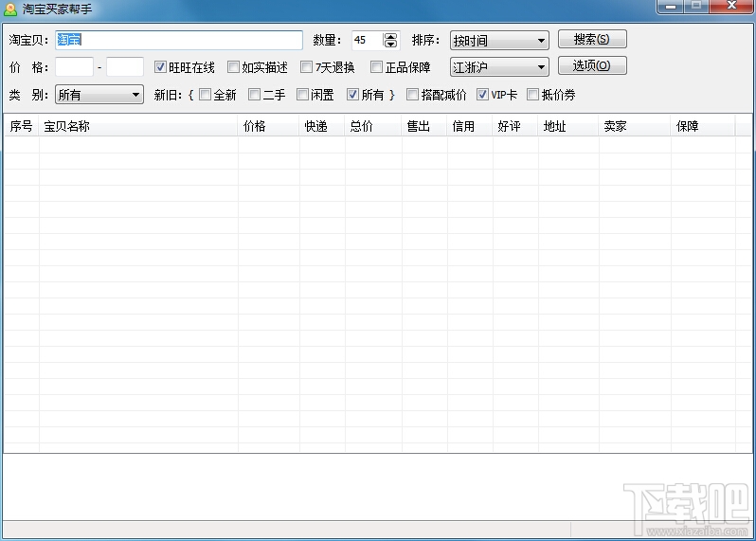Sort by the 宝贝名称 column header
The image size is (756, 541).
coord(138,126)
